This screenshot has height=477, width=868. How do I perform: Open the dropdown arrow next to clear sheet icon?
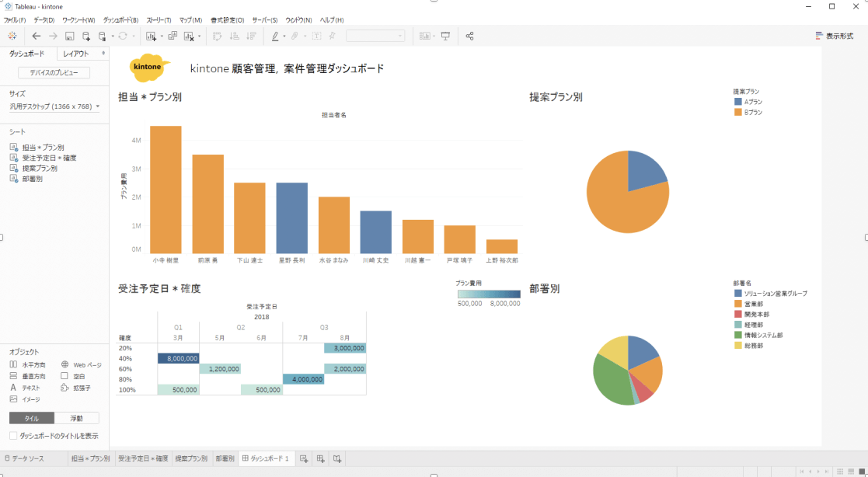coord(199,37)
